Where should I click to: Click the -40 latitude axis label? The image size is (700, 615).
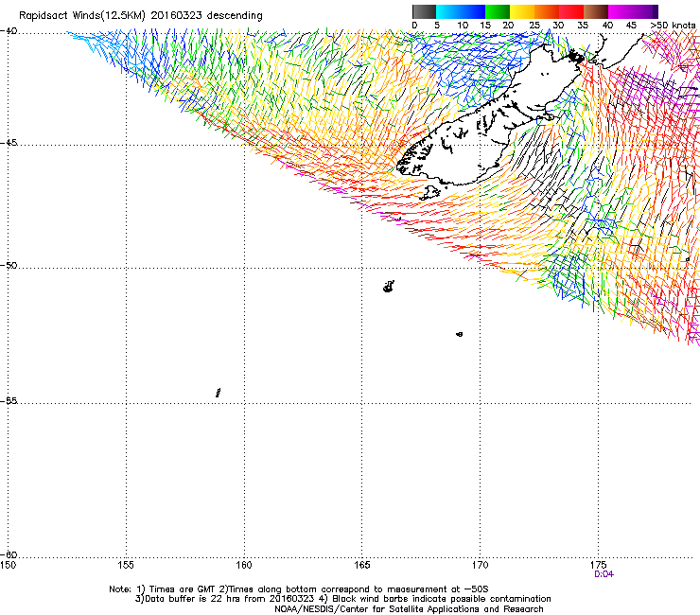click(9, 31)
